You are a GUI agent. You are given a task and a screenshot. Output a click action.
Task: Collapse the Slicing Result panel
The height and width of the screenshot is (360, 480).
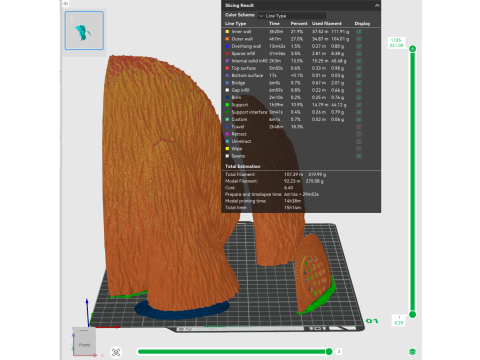coord(377,5)
